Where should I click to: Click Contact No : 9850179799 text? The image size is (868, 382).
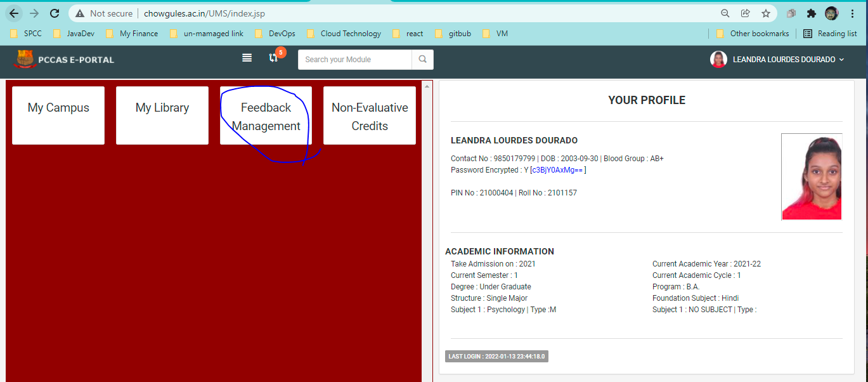pos(492,159)
